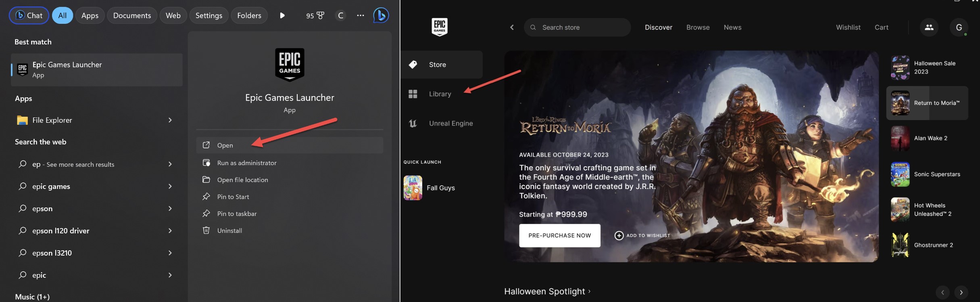Open the G profile avatar in launcher
980x302 pixels.
tap(959, 27)
